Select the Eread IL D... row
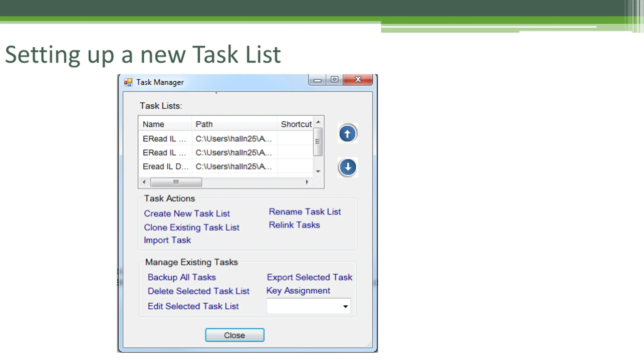Image resolution: width=644 pixels, height=362 pixels. pos(226,166)
